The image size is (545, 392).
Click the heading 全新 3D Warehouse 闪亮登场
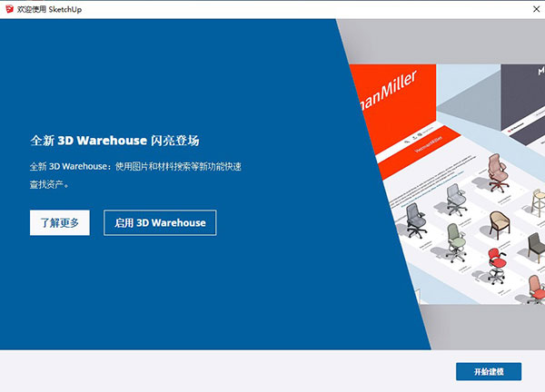pos(114,141)
